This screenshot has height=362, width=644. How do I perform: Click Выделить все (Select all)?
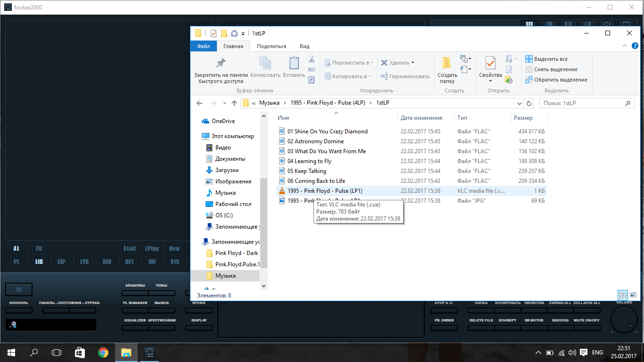550,59
